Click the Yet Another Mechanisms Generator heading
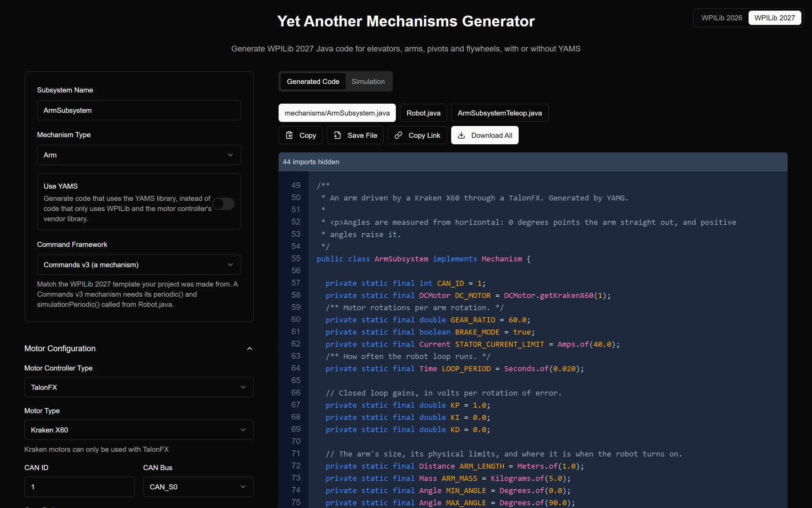The width and height of the screenshot is (812, 508). (x=406, y=21)
